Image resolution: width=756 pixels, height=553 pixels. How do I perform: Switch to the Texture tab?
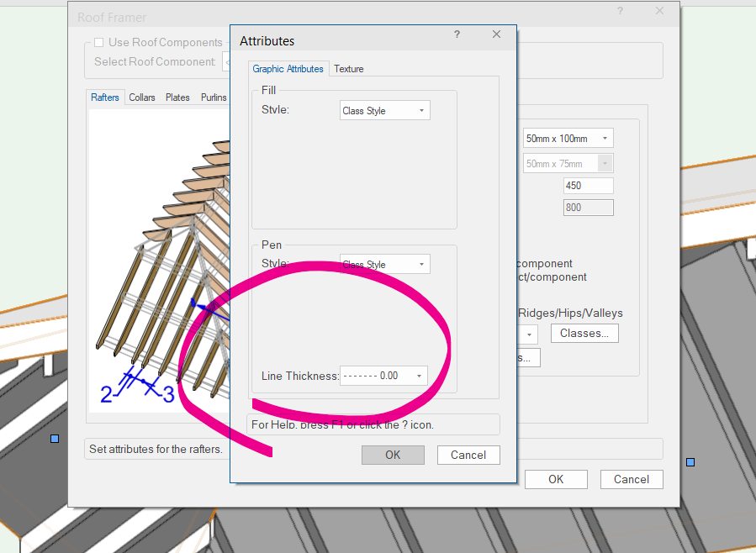pos(348,69)
